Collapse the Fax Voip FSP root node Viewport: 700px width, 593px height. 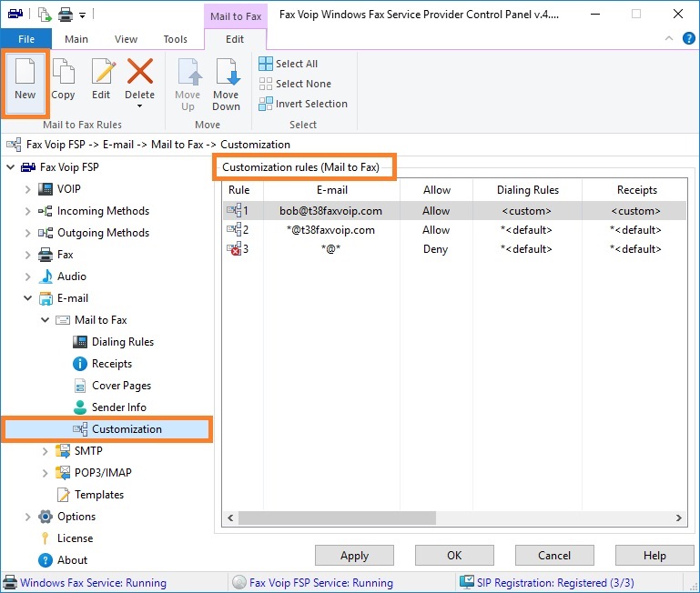pos(11,167)
